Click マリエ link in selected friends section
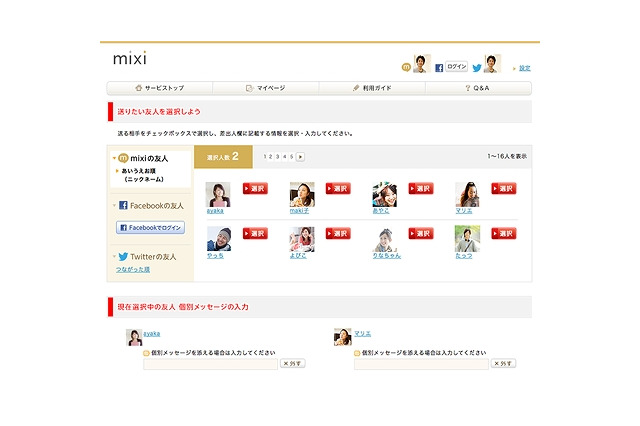The height and width of the screenshot is (426, 640). (x=362, y=334)
